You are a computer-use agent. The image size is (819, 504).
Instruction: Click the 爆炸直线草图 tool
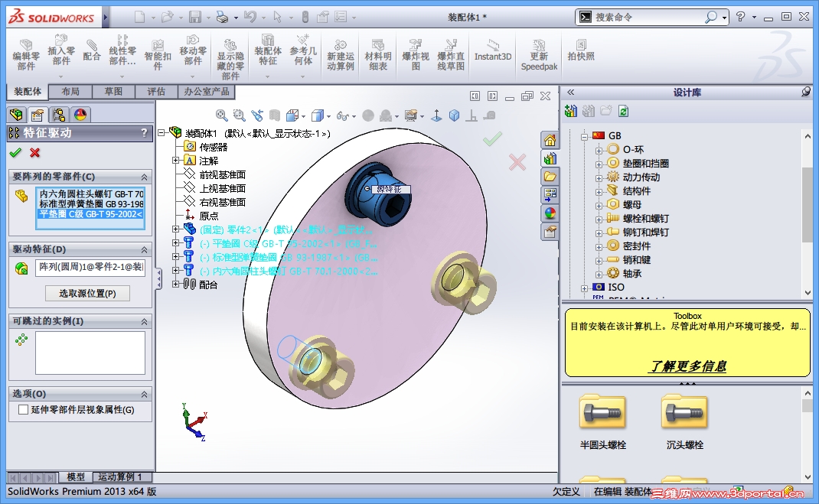pyautogui.click(x=451, y=55)
